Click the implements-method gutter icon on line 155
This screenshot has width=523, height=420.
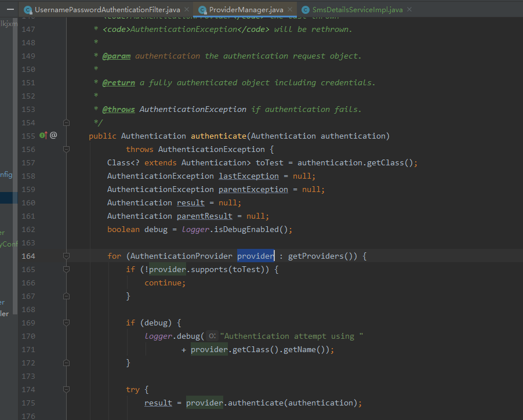point(43,135)
